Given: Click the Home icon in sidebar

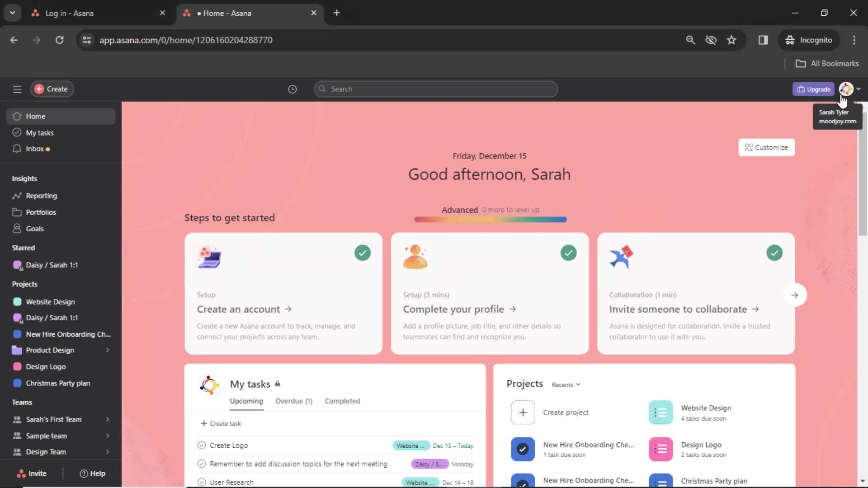Looking at the screenshot, I should 17,116.
